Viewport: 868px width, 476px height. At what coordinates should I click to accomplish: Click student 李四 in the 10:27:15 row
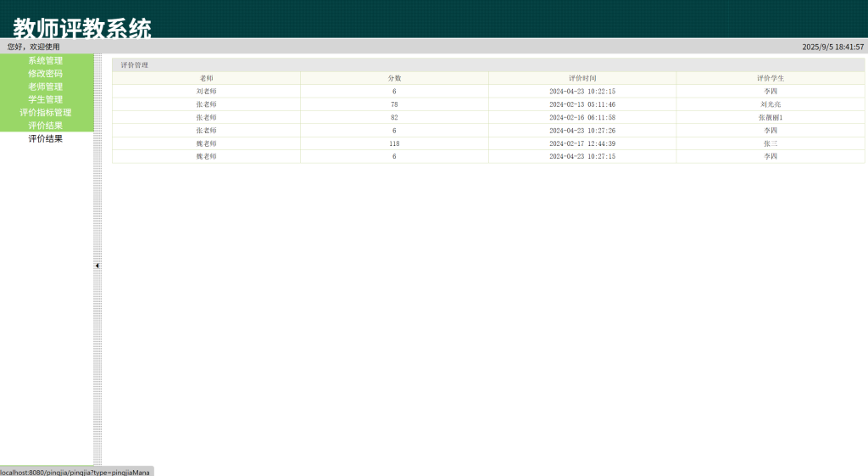771,156
